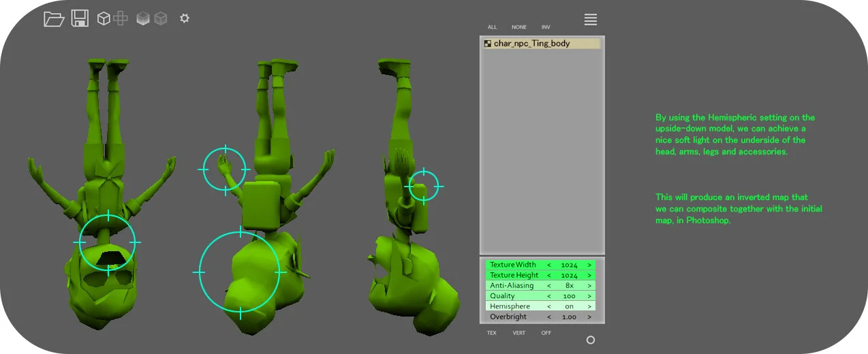Click the Texture Height label
Screen dimensions: 868x354
pyautogui.click(x=514, y=275)
